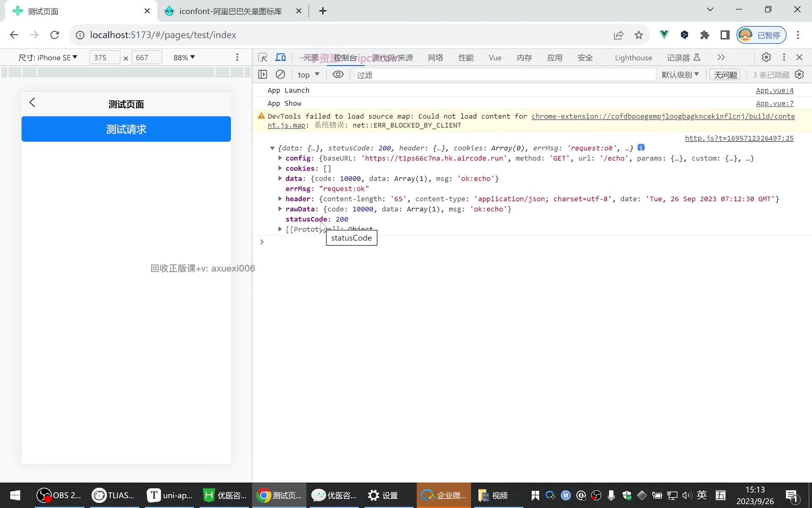The width and height of the screenshot is (812, 508).
Task: Open the Extensions puzzle icon
Action: [705, 35]
